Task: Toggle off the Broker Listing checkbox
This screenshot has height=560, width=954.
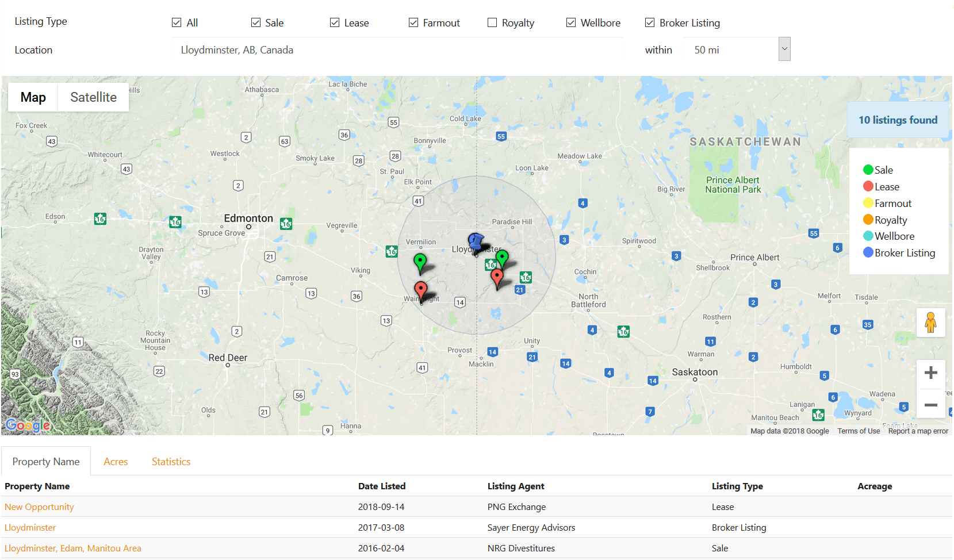Action: (650, 22)
